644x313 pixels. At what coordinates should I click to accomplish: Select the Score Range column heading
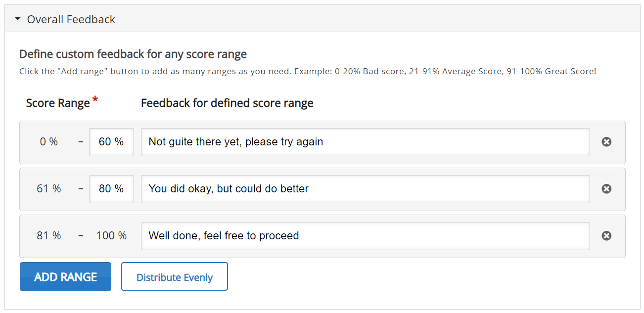(x=58, y=103)
